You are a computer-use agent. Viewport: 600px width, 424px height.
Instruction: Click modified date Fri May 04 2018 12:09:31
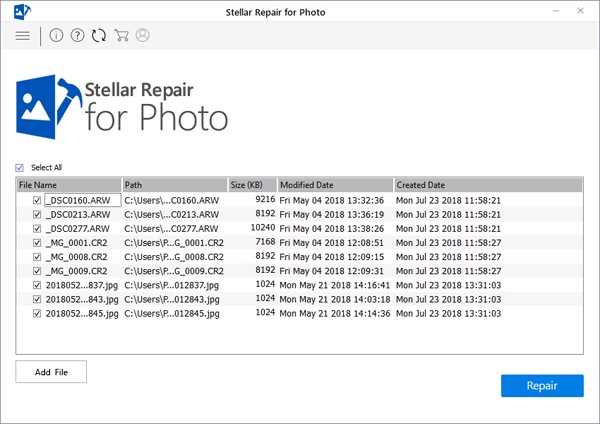pos(331,271)
